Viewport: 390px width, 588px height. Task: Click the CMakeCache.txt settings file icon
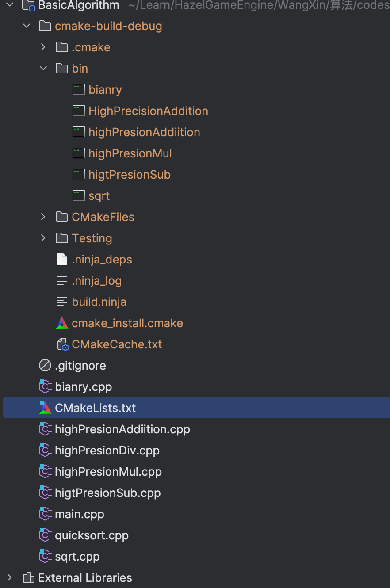coord(62,344)
